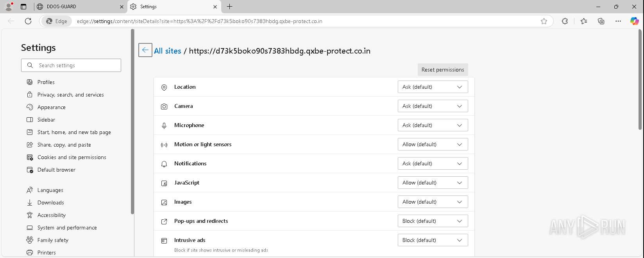Open Accessibility settings section
The image size is (644, 258).
pos(51,215)
